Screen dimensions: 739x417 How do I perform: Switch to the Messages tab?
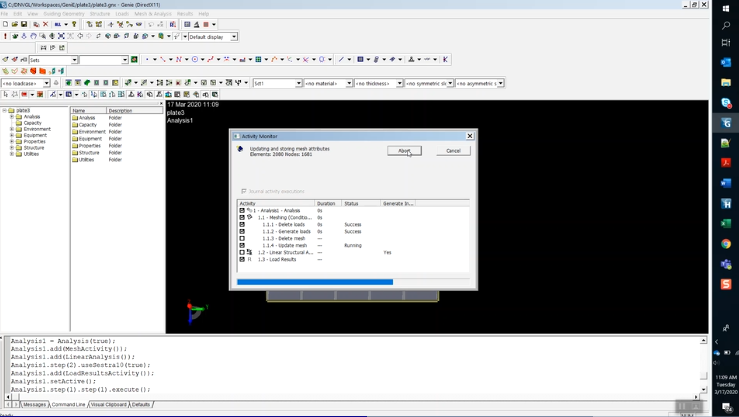34,404
